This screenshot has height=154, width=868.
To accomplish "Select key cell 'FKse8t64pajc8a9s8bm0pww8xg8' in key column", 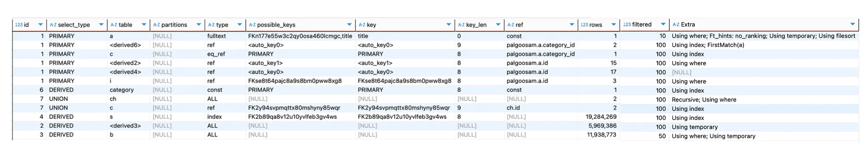I will click(x=405, y=81).
